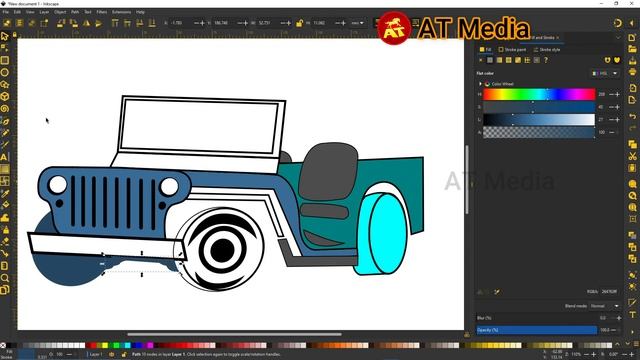Open the Filters menu
The height and width of the screenshot is (360, 640).
pyautogui.click(x=102, y=12)
